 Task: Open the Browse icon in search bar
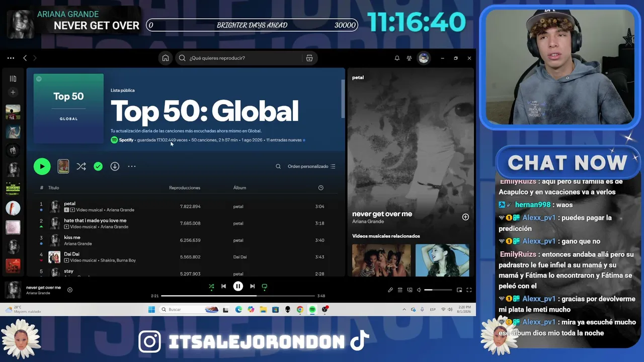coord(309,58)
